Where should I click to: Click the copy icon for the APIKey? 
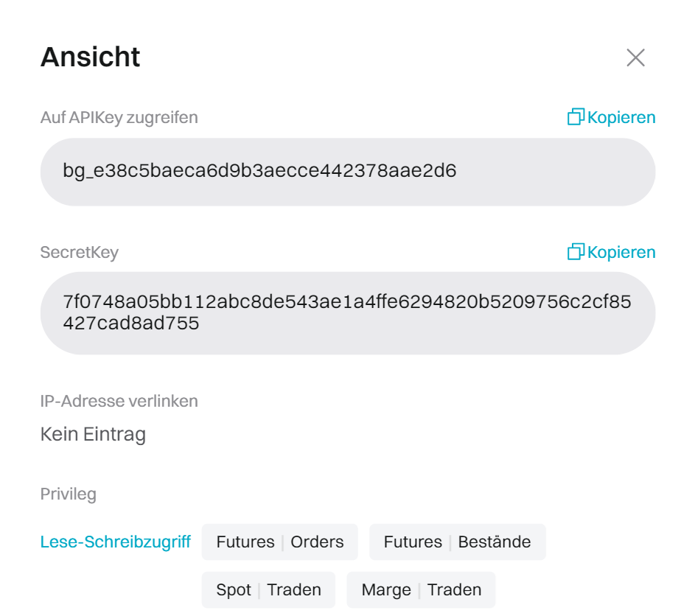click(576, 117)
